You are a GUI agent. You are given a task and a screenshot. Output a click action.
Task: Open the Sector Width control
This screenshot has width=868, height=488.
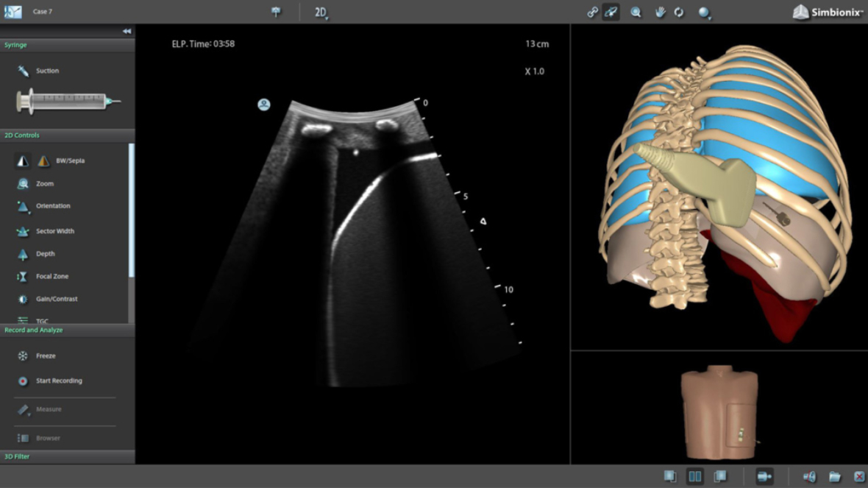pyautogui.click(x=24, y=231)
